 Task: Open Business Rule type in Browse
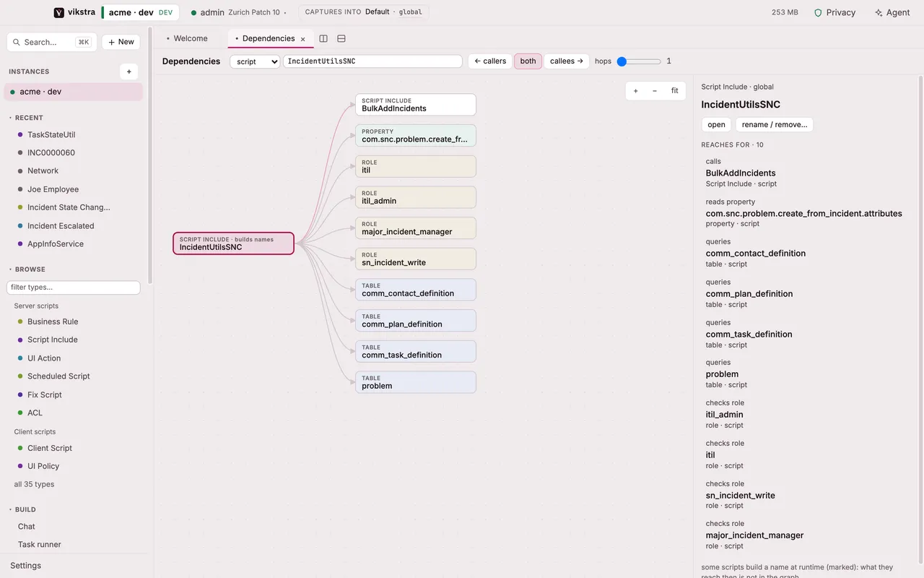(x=53, y=322)
